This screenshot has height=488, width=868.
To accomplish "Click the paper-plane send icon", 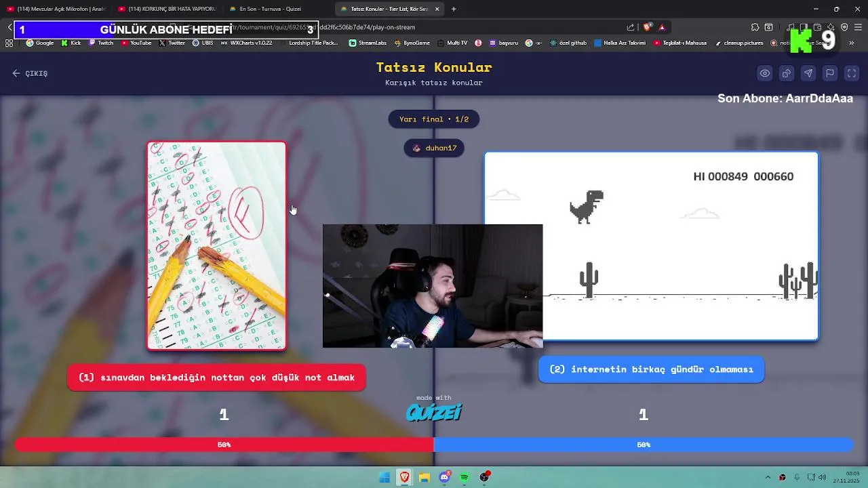I will [808, 73].
